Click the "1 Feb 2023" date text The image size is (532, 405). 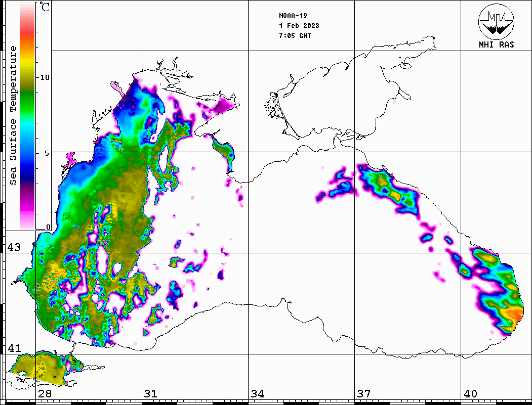299,26
